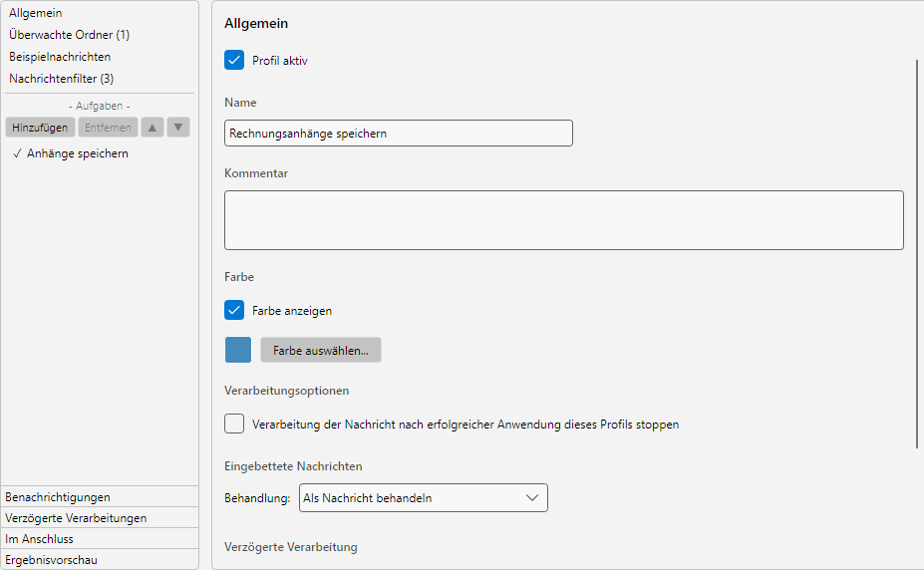
Task: Click the vertical scrollbar on the right
Action: click(x=917, y=253)
